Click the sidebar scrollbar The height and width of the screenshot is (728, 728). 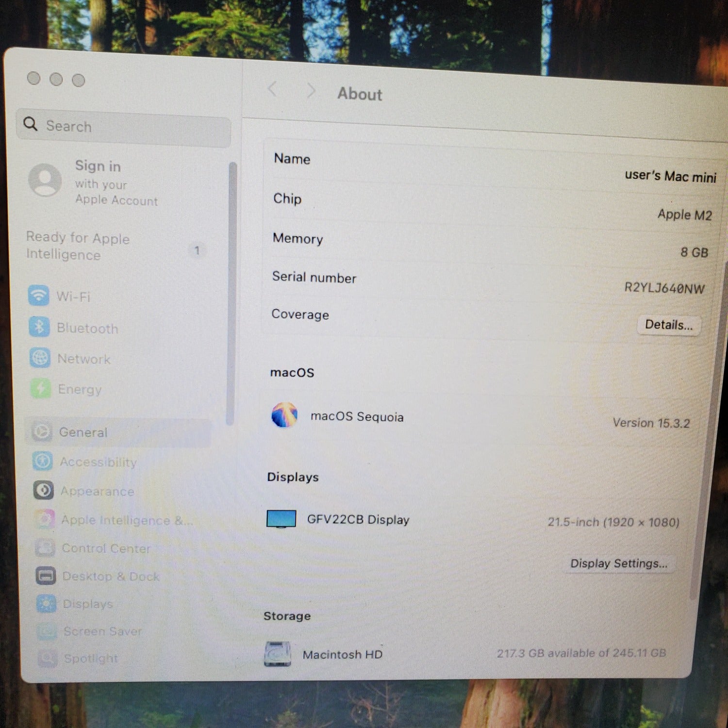pos(232,291)
